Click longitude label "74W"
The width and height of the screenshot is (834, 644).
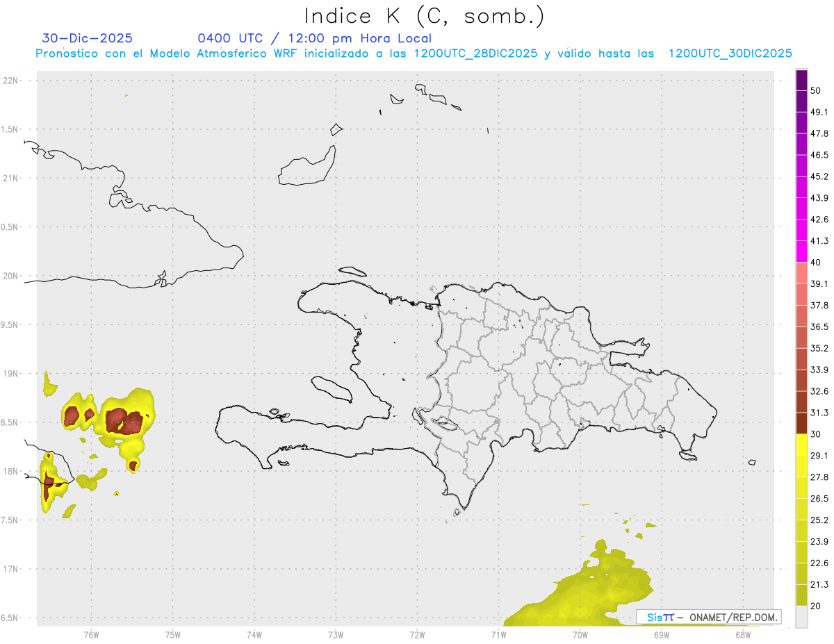[254, 635]
